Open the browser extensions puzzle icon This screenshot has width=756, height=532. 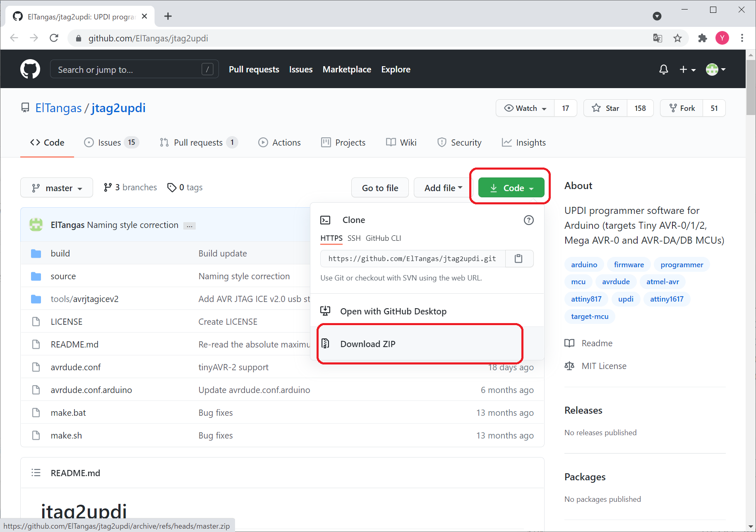click(702, 38)
